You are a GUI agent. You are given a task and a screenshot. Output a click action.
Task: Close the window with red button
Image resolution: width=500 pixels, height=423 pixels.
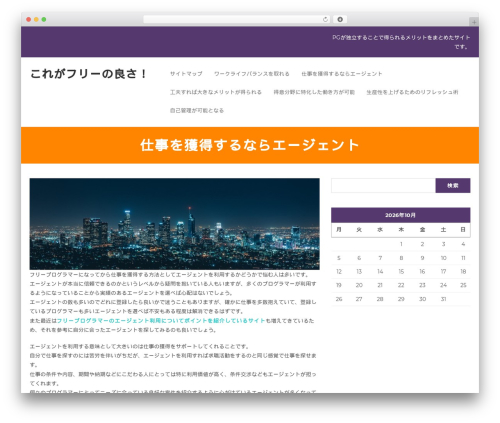tap(29, 20)
